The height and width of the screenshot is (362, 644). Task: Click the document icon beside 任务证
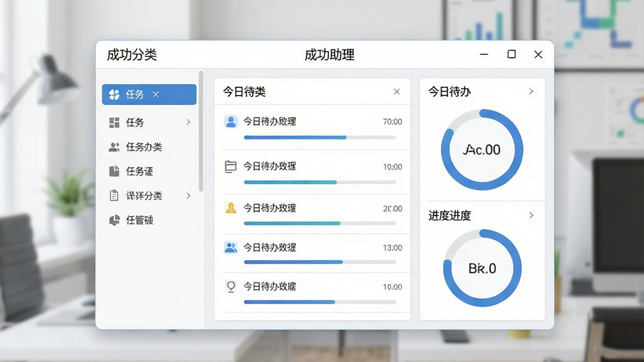click(x=114, y=171)
